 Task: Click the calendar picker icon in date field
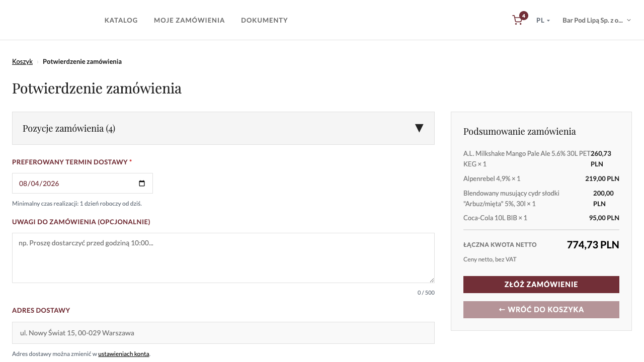click(142, 184)
